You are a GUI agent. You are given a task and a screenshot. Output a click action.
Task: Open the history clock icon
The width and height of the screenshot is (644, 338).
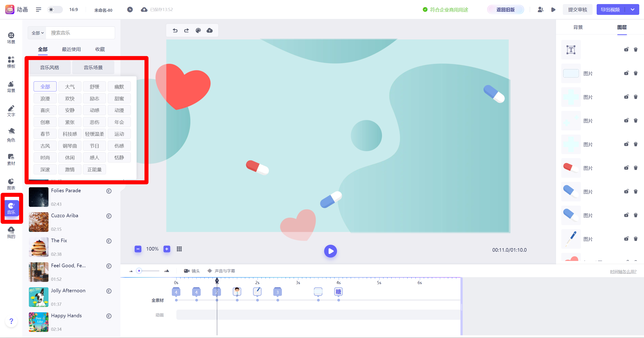(x=130, y=9)
